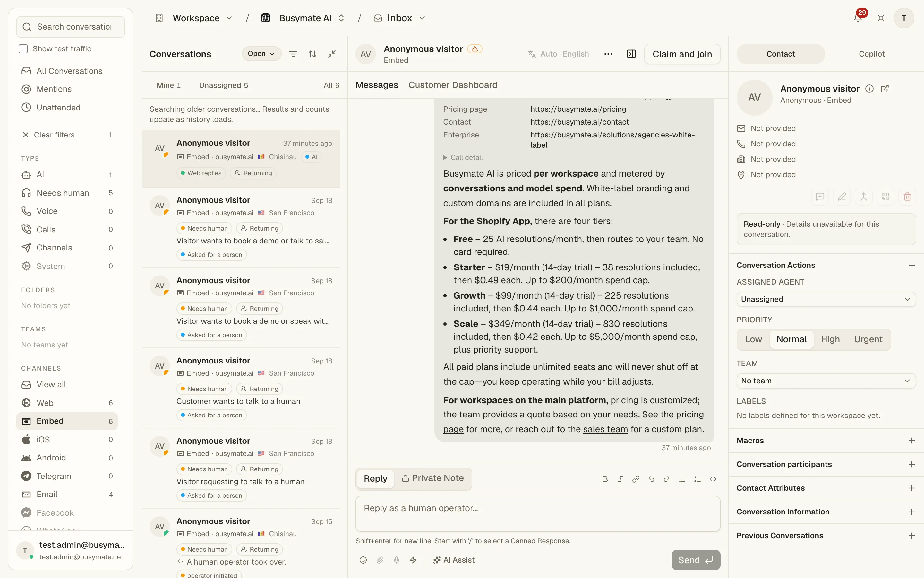924x578 pixels.
Task: Click the code block icon in editor
Action: 713,479
